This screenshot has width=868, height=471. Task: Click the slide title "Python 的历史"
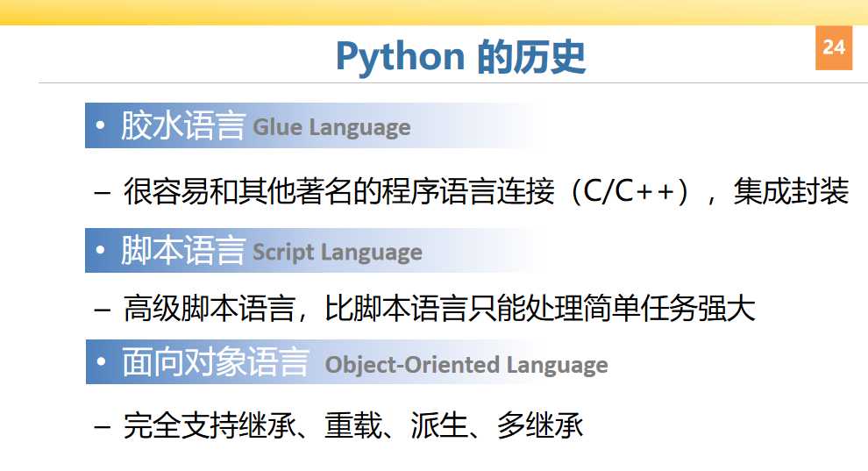460,57
